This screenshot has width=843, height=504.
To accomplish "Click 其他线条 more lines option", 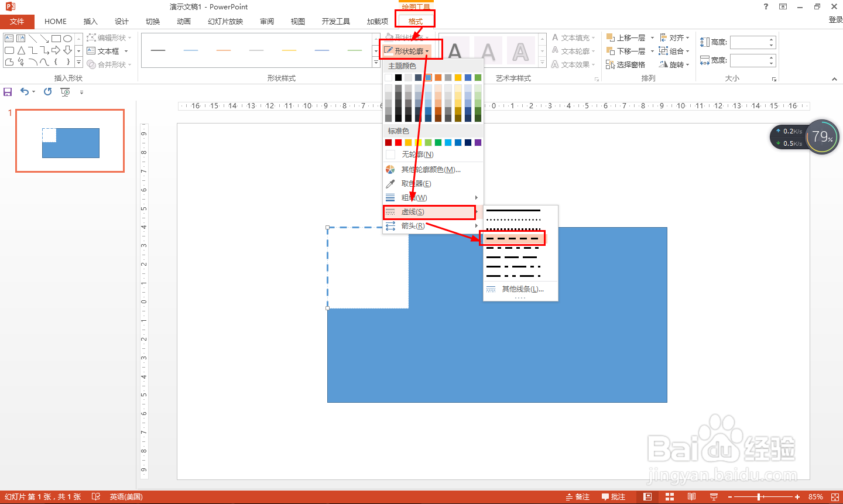I will point(520,289).
